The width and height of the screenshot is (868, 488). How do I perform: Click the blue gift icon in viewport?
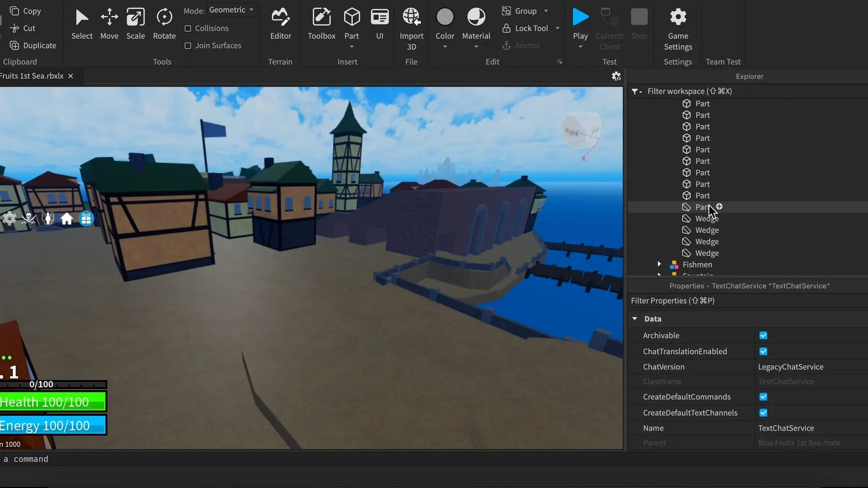[x=86, y=219]
